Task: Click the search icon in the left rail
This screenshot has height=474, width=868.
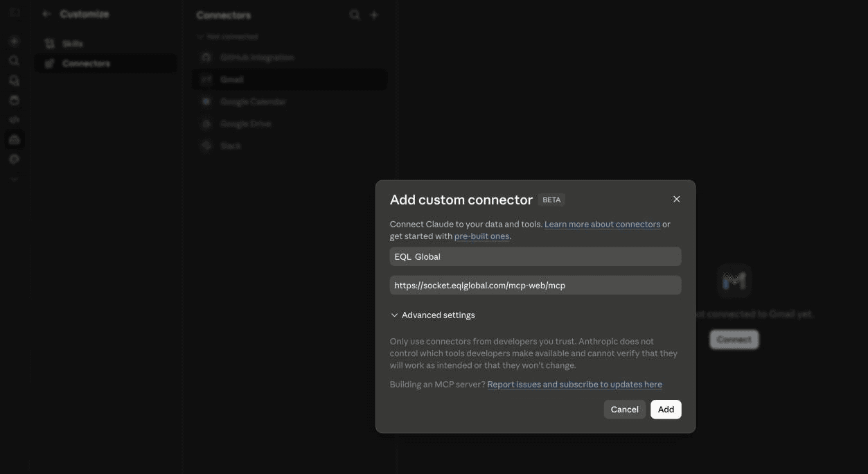Action: (x=14, y=61)
